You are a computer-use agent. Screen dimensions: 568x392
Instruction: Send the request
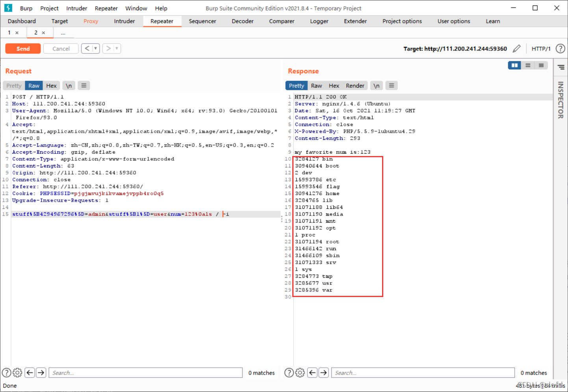23,48
